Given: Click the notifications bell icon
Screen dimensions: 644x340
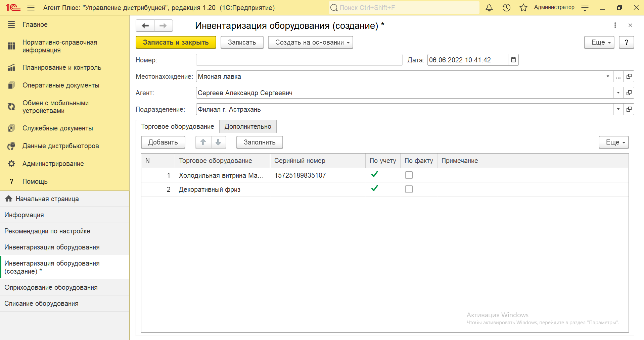Looking at the screenshot, I should click(x=489, y=8).
